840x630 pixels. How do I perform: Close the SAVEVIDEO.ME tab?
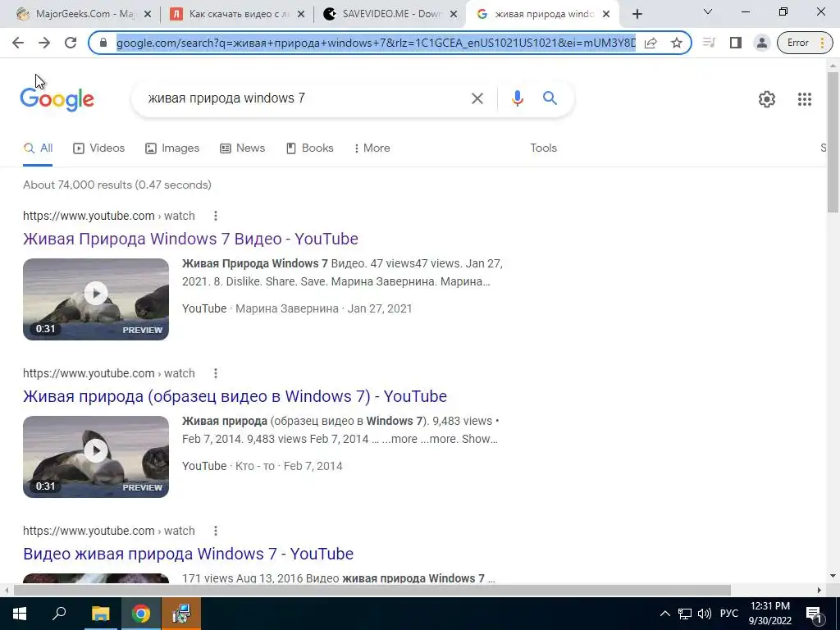(454, 15)
